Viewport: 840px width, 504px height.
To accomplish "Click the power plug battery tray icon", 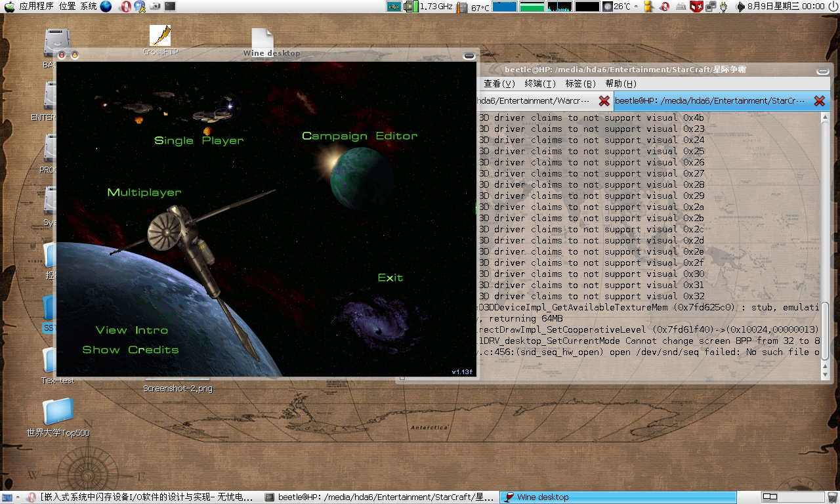I will click(724, 7).
